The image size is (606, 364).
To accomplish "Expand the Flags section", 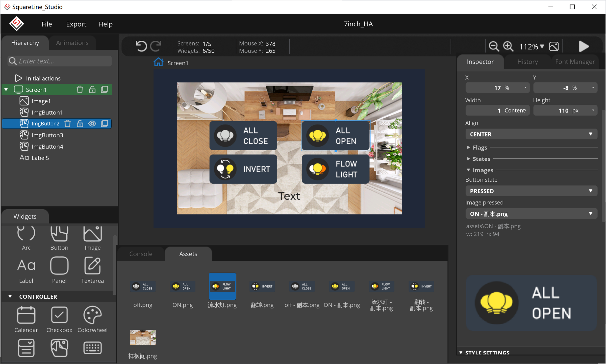I will pyautogui.click(x=479, y=148).
